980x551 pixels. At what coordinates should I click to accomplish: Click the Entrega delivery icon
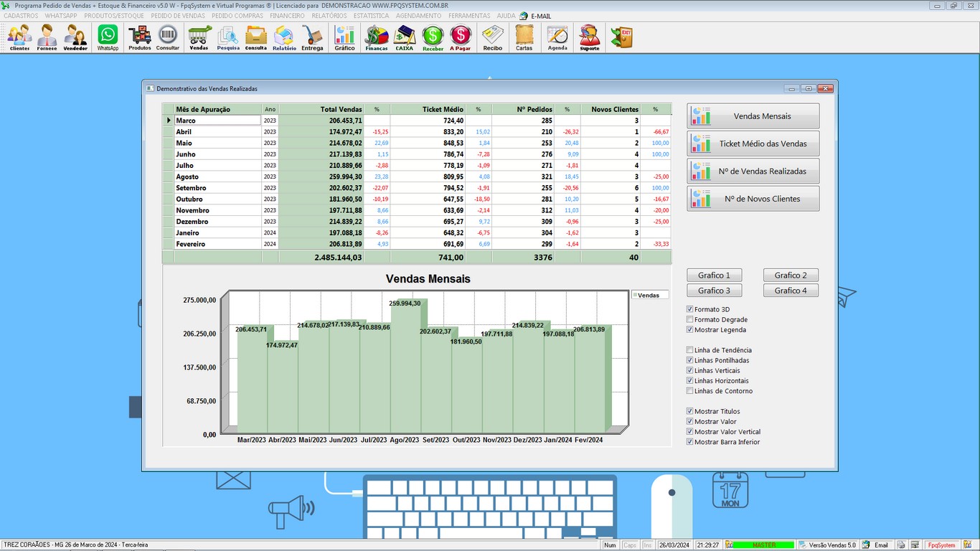pyautogui.click(x=312, y=37)
